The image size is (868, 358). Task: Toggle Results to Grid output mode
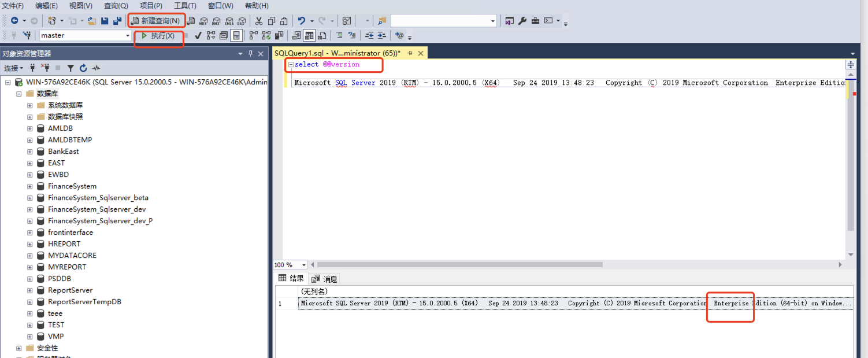(x=309, y=36)
